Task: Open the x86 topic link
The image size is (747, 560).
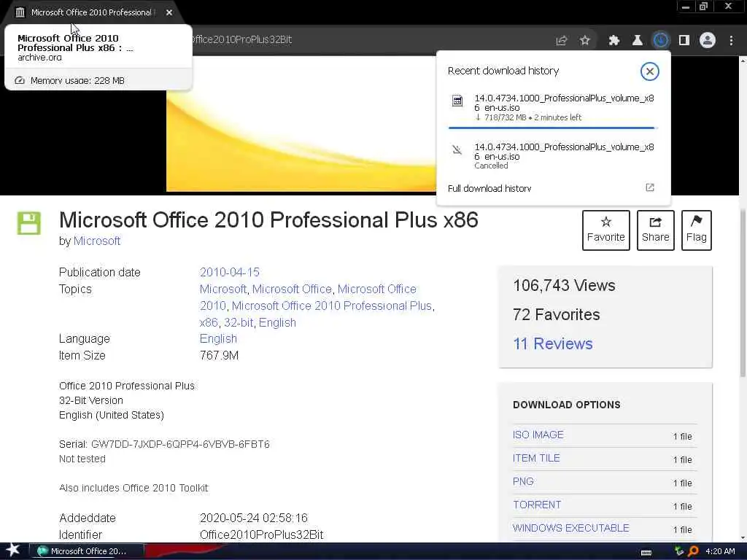Action: tap(209, 322)
